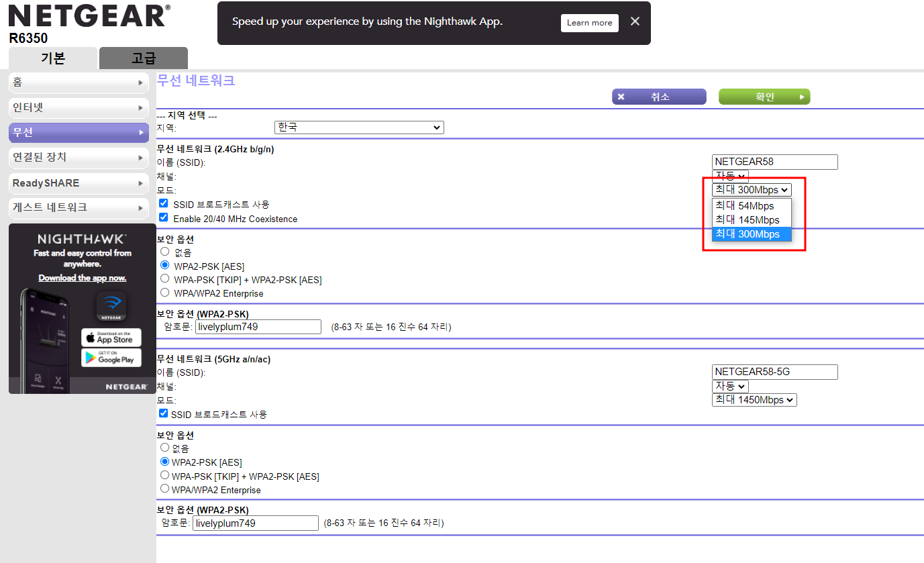Image resolution: width=924 pixels, height=563 pixels.
Task: Open the ReadySHARE menu item
Action: 79,183
